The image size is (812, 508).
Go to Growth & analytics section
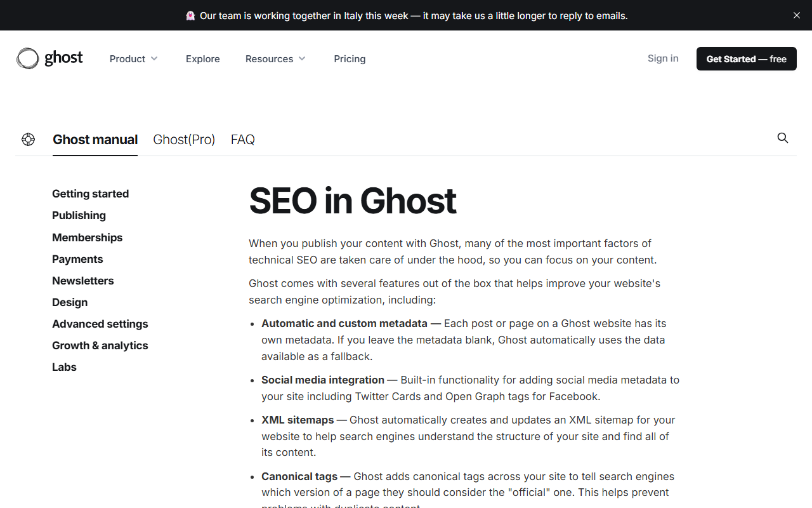click(x=100, y=345)
